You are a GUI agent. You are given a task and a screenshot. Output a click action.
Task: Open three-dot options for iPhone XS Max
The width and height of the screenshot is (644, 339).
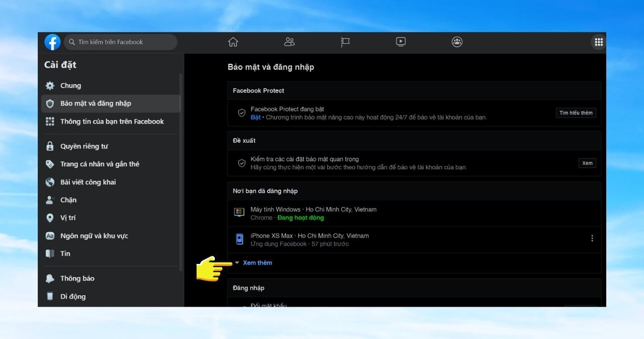[x=592, y=238]
